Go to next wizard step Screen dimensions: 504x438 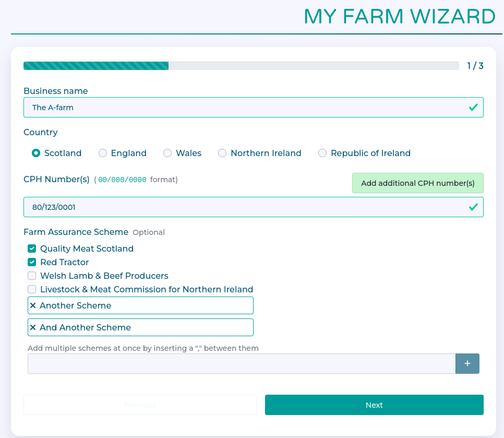click(x=374, y=405)
